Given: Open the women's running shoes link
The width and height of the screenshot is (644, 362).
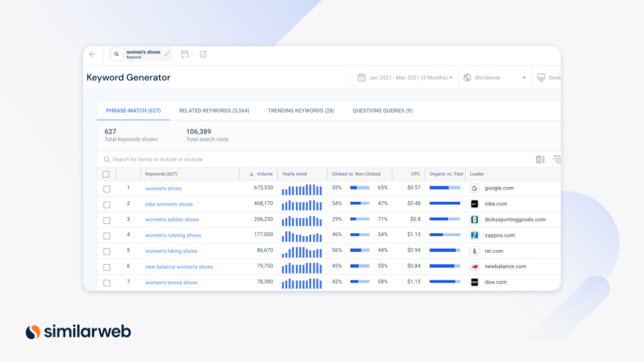Looking at the screenshot, I should [x=173, y=235].
